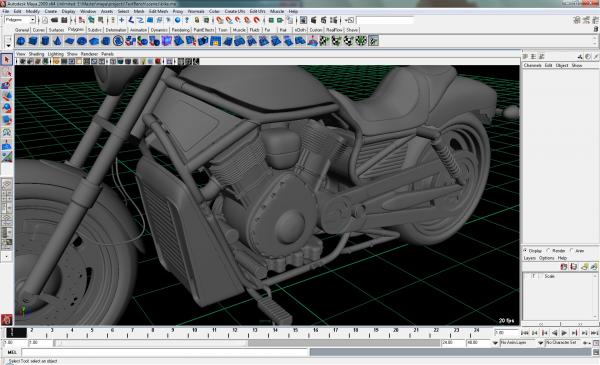
Task: Play the animation forward
Action: pos(564,333)
